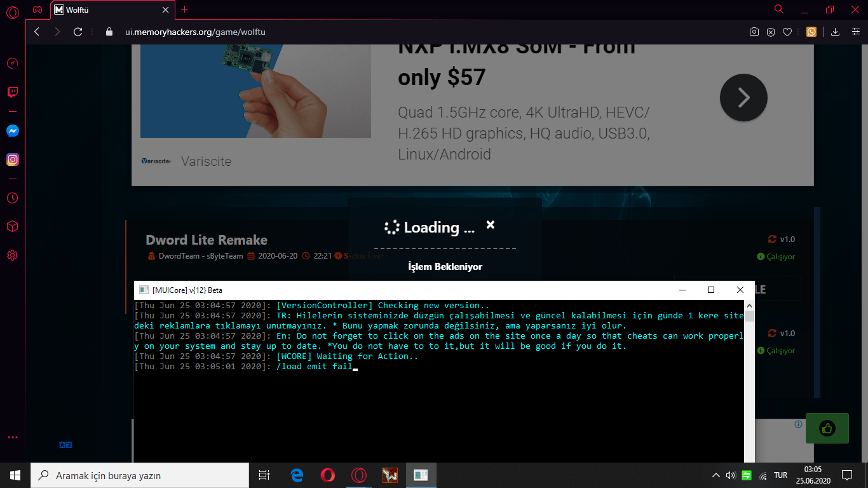Image resolution: width=868 pixels, height=488 pixels.
Task: Open the GX Control speedometer icon in sidebar
Action: pos(12,63)
